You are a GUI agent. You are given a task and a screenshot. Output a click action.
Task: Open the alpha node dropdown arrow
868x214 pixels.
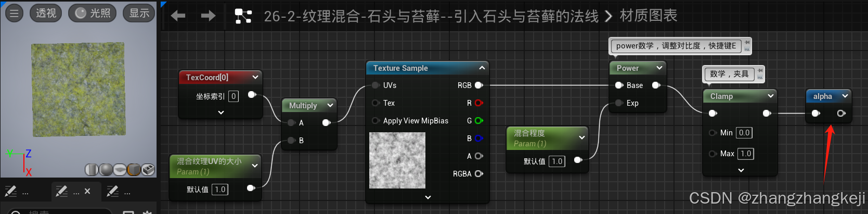tap(845, 96)
